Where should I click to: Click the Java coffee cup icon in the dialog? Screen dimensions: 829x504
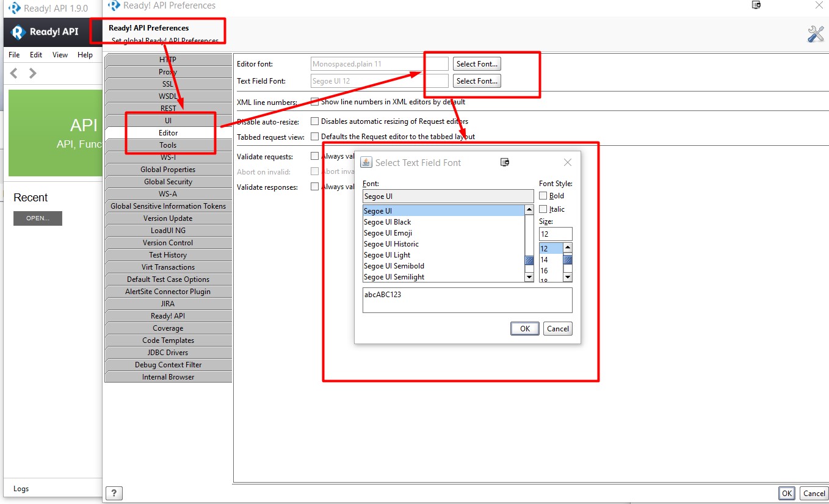point(366,162)
